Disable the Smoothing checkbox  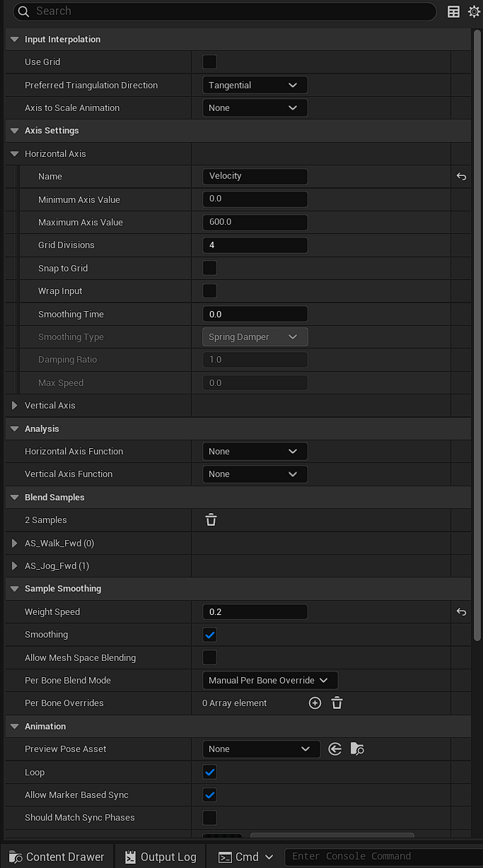(210, 635)
